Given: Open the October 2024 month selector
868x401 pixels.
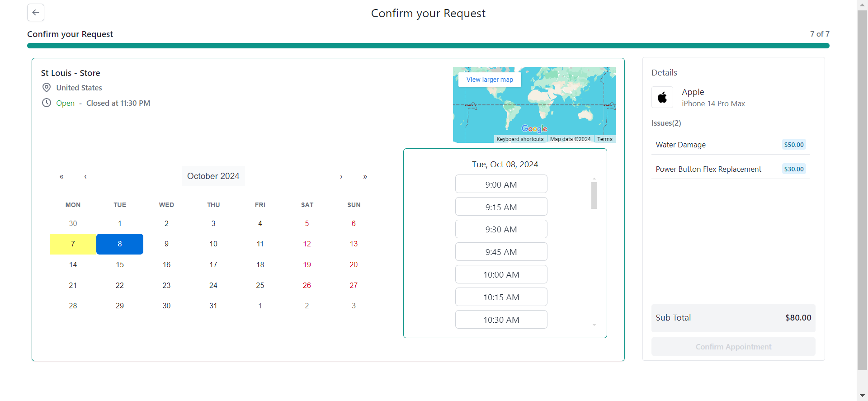Looking at the screenshot, I should coord(213,176).
